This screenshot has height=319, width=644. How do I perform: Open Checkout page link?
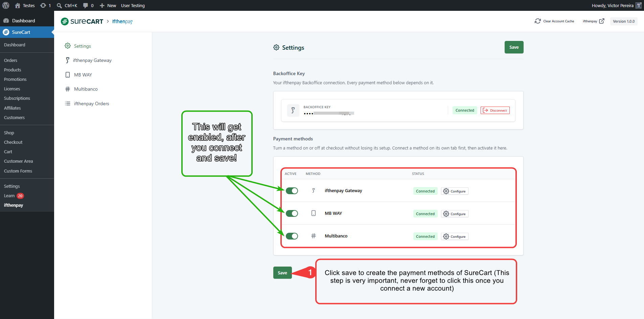click(x=13, y=142)
